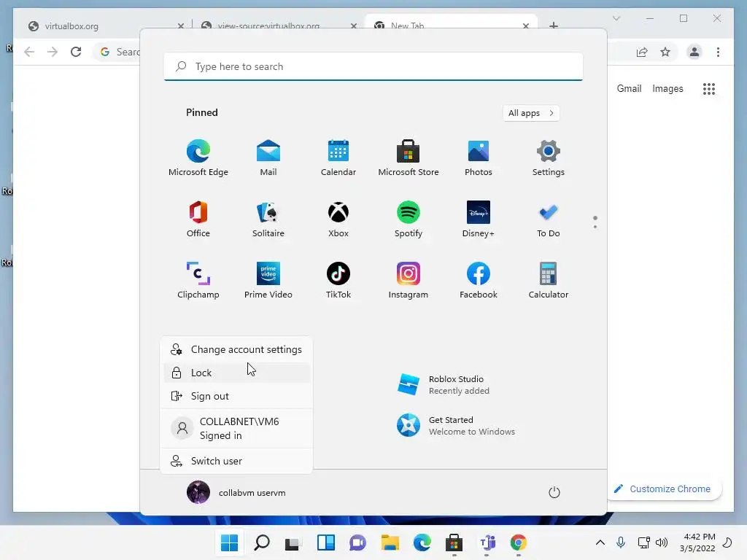Open Settings from pinned apps

click(x=549, y=158)
